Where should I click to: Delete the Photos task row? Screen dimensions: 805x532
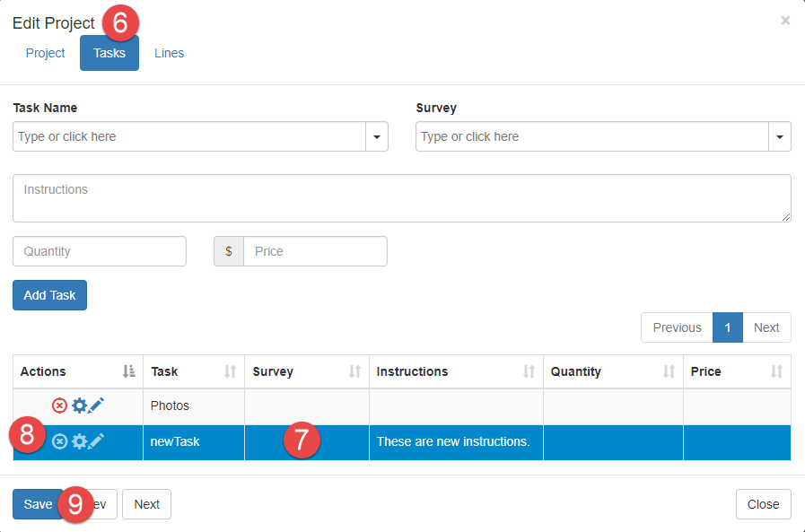click(59, 406)
